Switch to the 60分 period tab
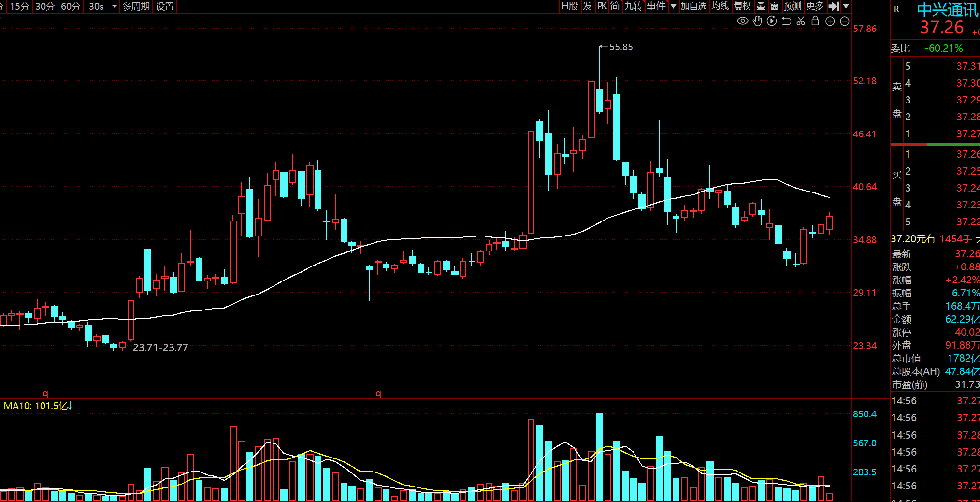This screenshot has height=502, width=980. click(71, 6)
